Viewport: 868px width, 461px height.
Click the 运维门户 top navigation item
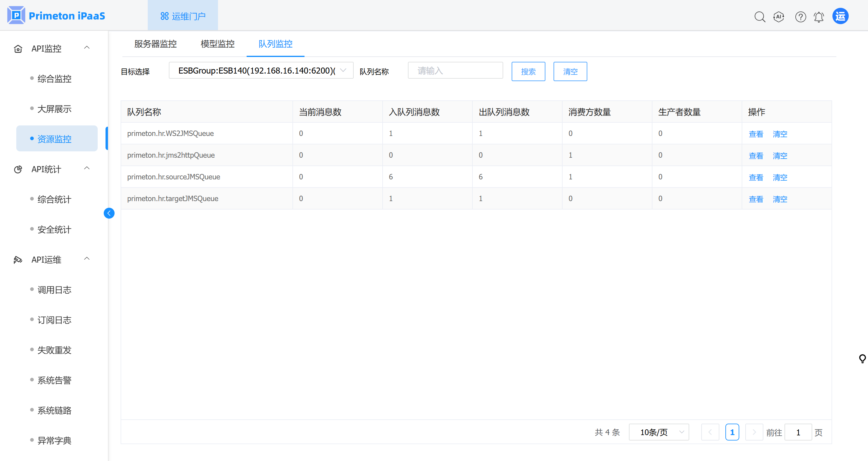[x=183, y=16]
